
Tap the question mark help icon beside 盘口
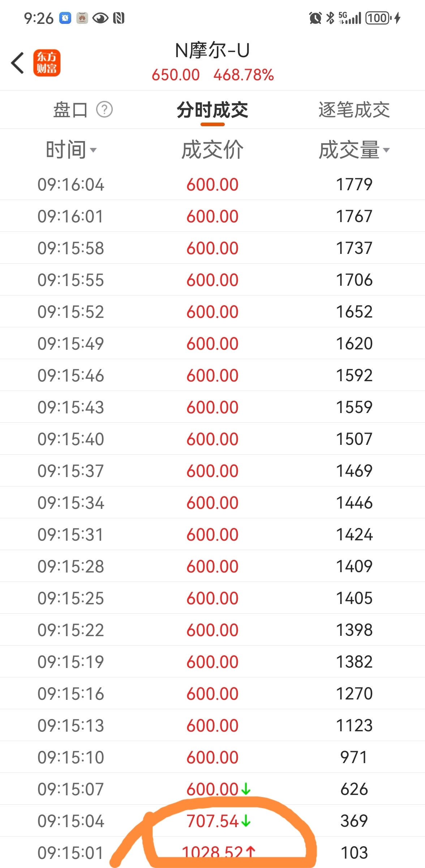104,110
